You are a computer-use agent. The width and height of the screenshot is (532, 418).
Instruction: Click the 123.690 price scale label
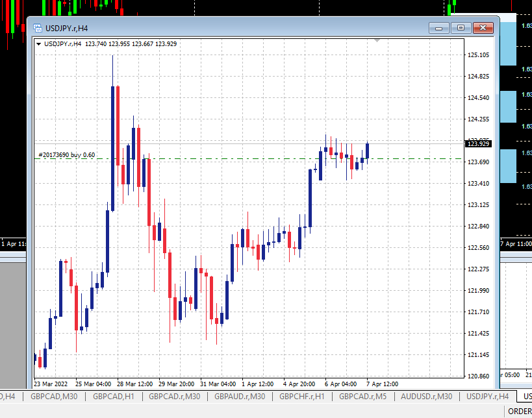478,162
